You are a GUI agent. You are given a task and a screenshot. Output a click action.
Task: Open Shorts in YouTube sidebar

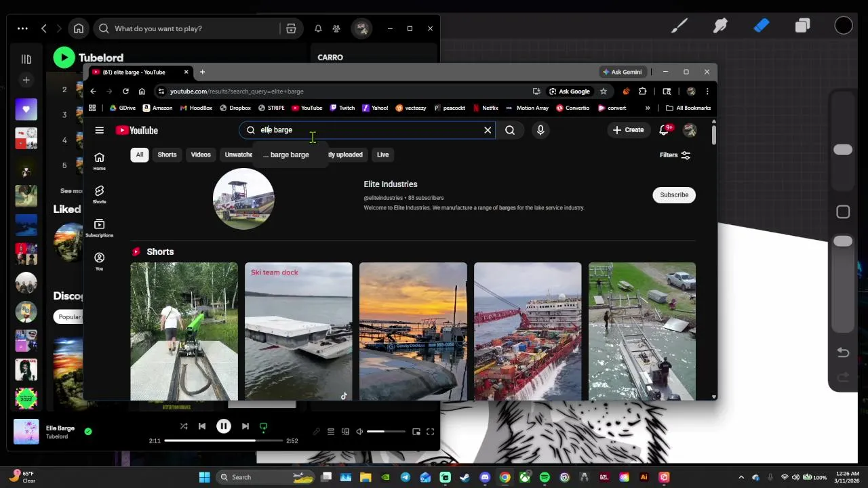[x=99, y=195]
